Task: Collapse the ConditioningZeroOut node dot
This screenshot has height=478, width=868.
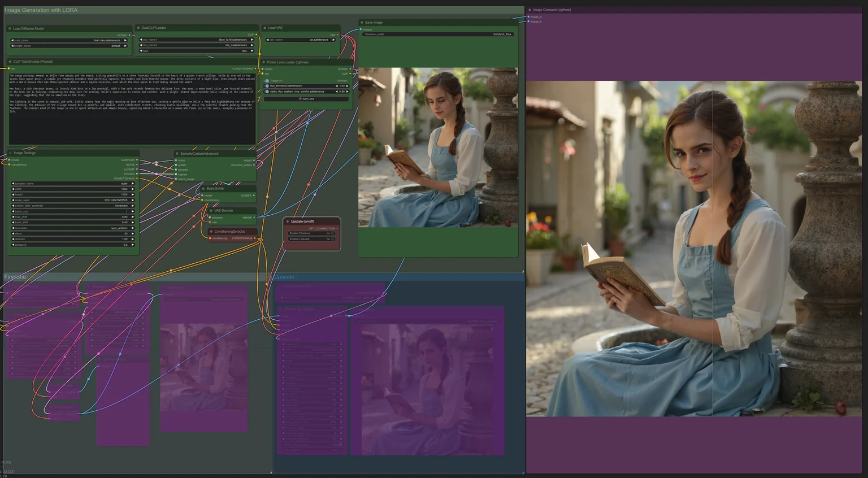Action: [x=211, y=232]
